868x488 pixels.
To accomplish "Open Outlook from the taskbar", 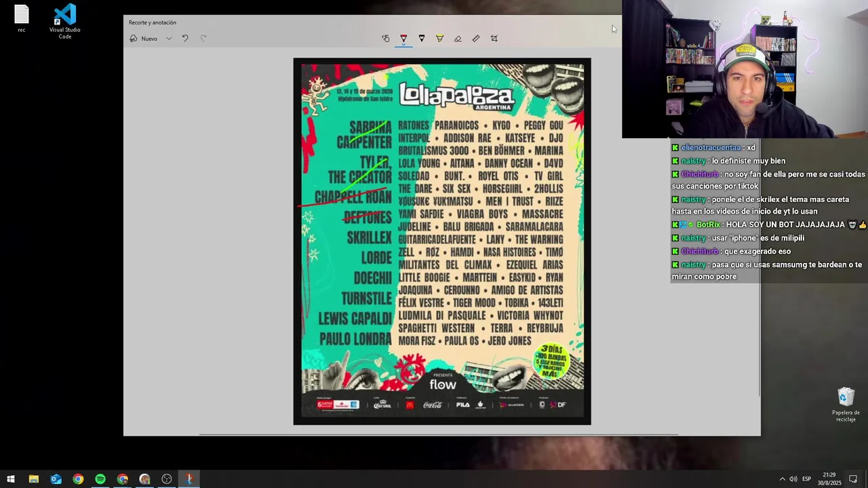I will click(x=56, y=479).
